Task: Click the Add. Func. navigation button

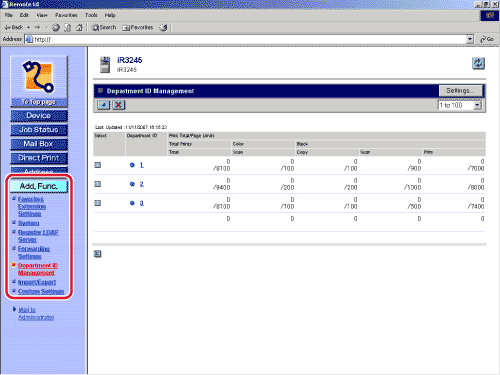Action: (39, 186)
